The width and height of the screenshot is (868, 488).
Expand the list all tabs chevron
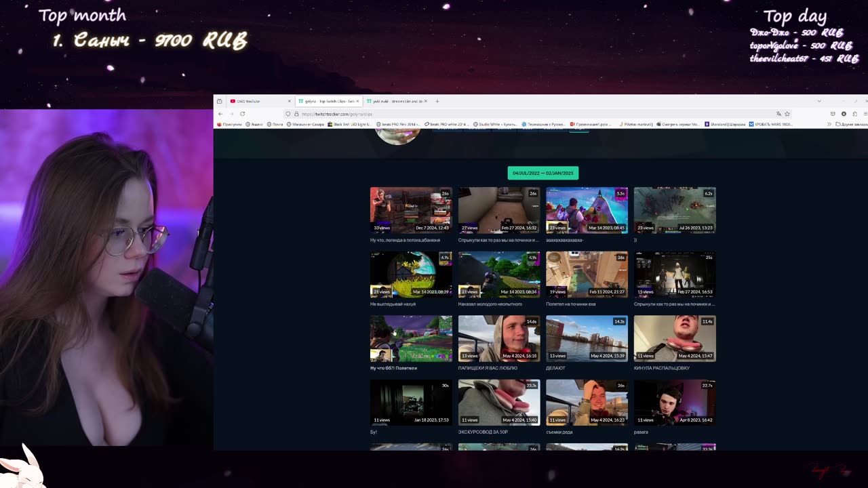click(819, 101)
